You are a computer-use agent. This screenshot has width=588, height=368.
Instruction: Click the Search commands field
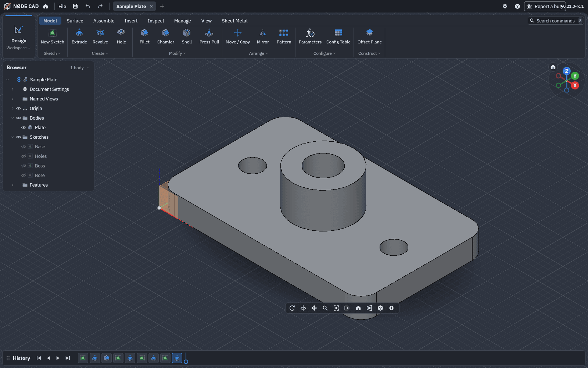555,21
